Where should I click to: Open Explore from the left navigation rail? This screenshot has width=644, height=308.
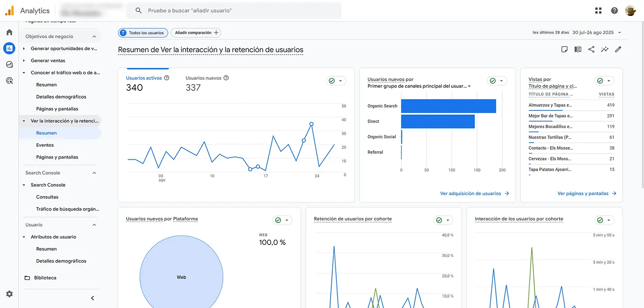[x=9, y=64]
